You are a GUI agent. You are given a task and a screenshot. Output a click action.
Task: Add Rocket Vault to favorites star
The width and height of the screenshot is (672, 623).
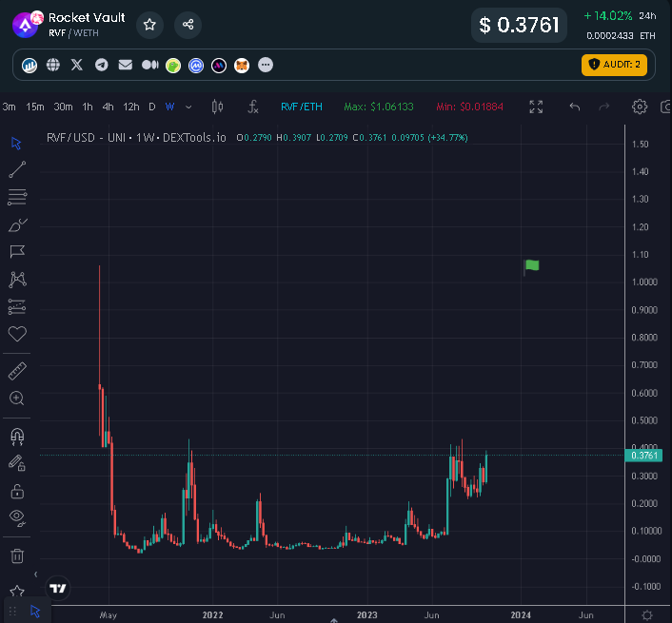[x=149, y=25]
